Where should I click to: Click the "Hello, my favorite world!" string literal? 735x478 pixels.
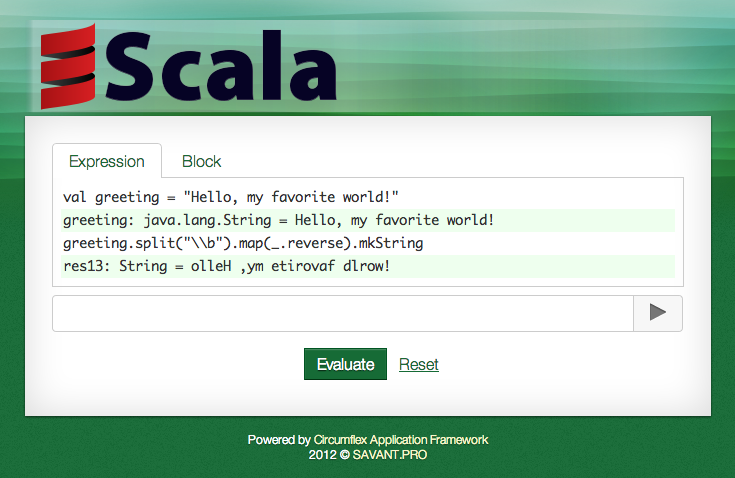click(x=291, y=197)
